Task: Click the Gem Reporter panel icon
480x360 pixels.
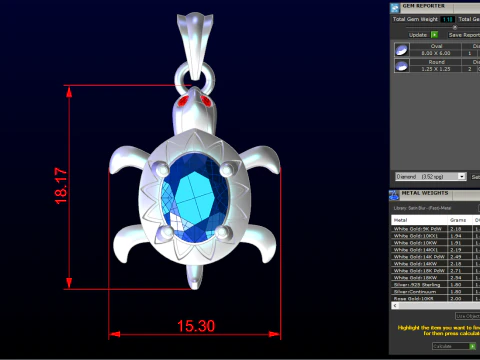Action: click(x=395, y=7)
